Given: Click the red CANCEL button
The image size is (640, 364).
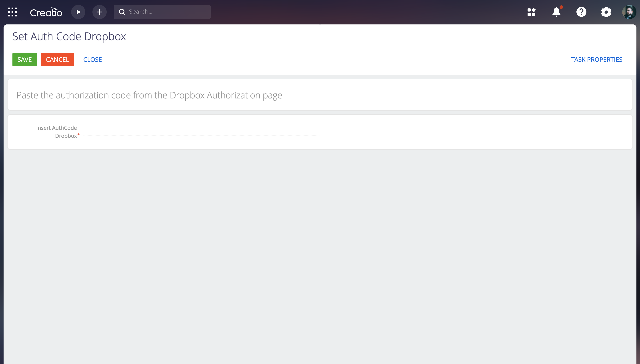Looking at the screenshot, I should point(58,60).
